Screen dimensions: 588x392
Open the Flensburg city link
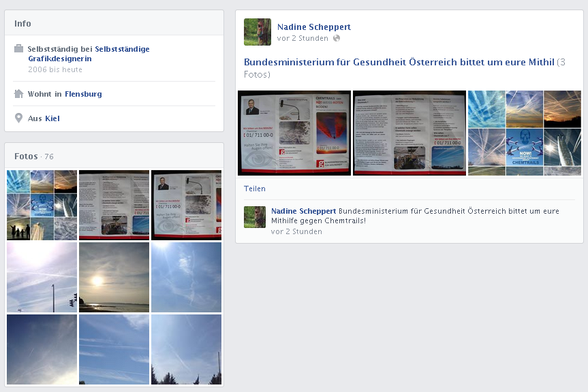pos(83,94)
